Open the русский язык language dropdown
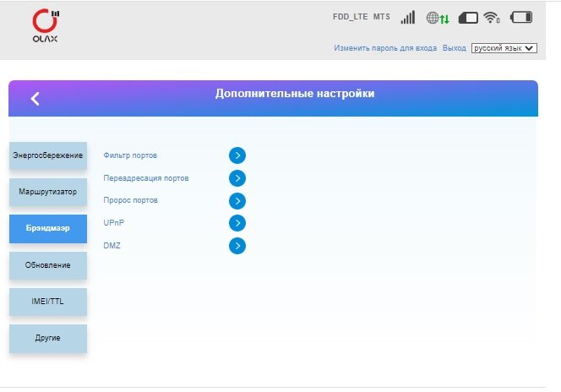The image size is (561, 392). point(504,48)
